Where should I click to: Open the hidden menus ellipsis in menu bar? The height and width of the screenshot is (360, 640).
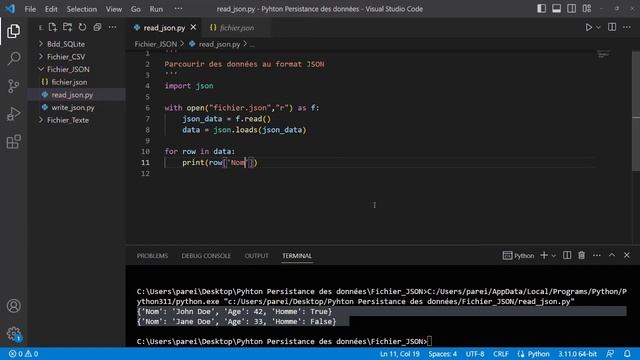pos(178,9)
